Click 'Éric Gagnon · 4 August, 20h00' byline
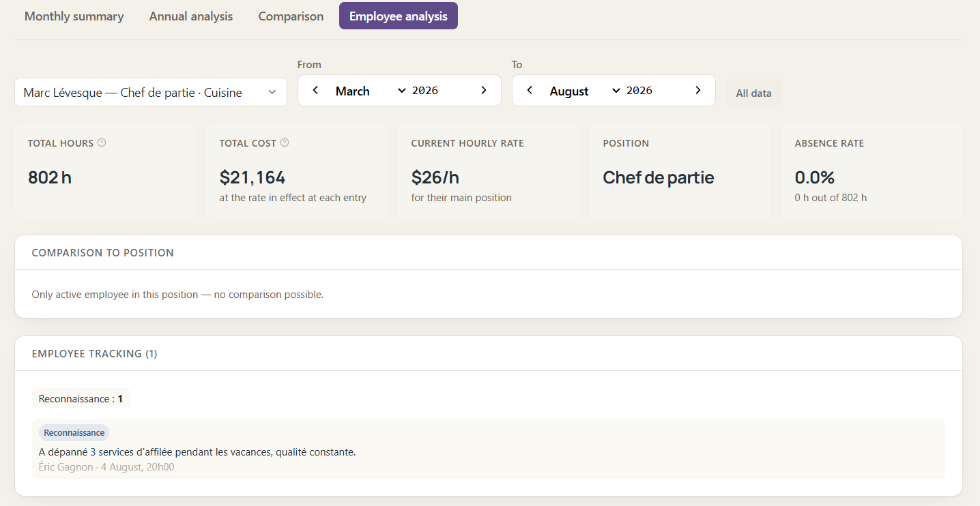This screenshot has height=506, width=980. coord(106,467)
